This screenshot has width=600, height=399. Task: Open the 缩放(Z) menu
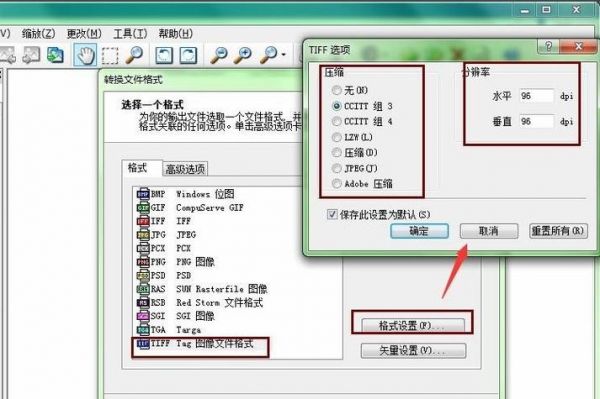[38, 34]
